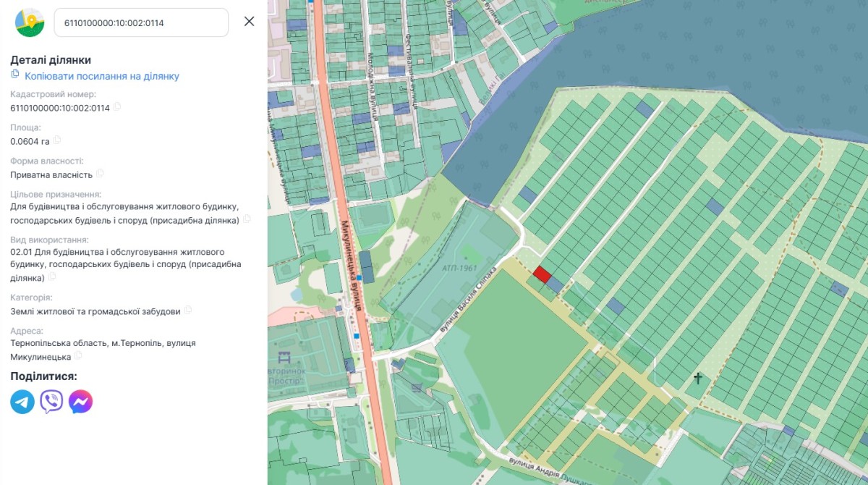This screenshot has height=485, width=868.
Task: Copy the 'Цільове призначення' purpose text
Action: (247, 219)
